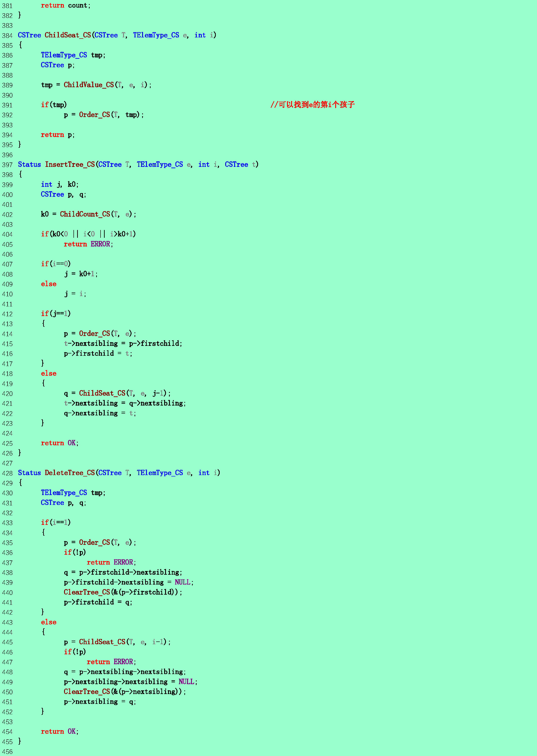
Task: Click the "else" keyword on line 418
Action: point(49,374)
